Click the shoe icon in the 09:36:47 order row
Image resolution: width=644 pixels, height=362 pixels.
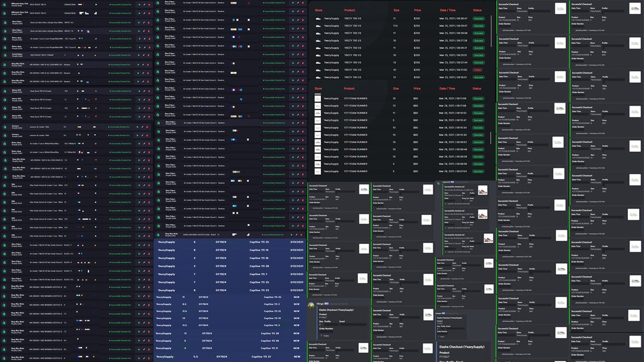(318, 18)
